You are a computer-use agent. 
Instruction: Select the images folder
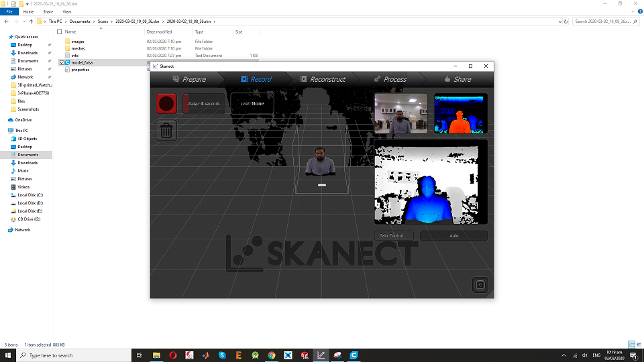[78, 42]
